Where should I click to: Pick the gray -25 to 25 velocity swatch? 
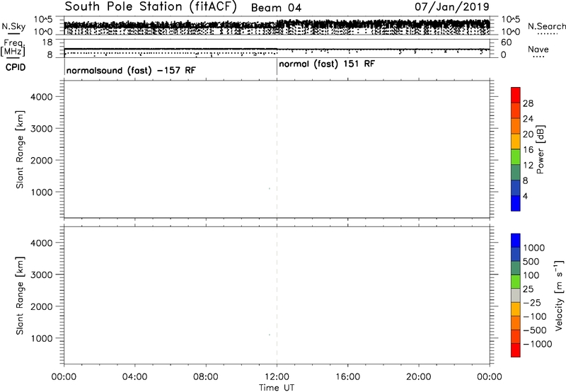pyautogui.click(x=516, y=296)
